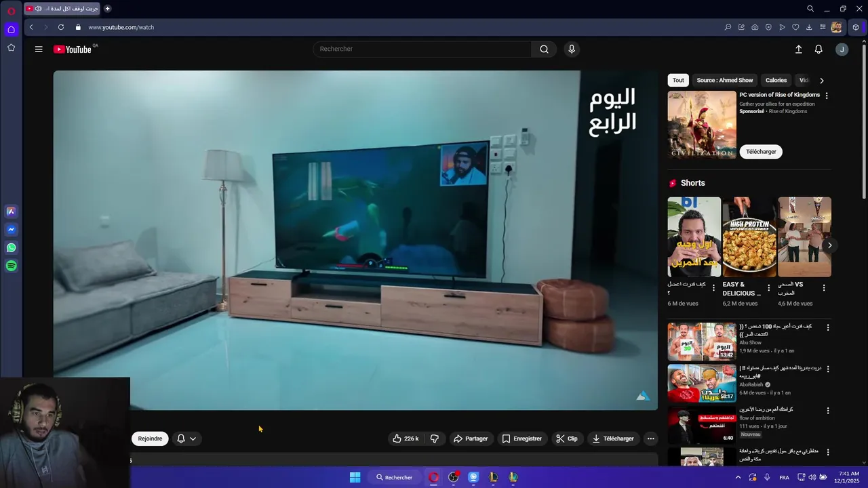This screenshot has height=488, width=868.
Task: Add page to bookmarks heart icon
Action: [x=795, y=27]
